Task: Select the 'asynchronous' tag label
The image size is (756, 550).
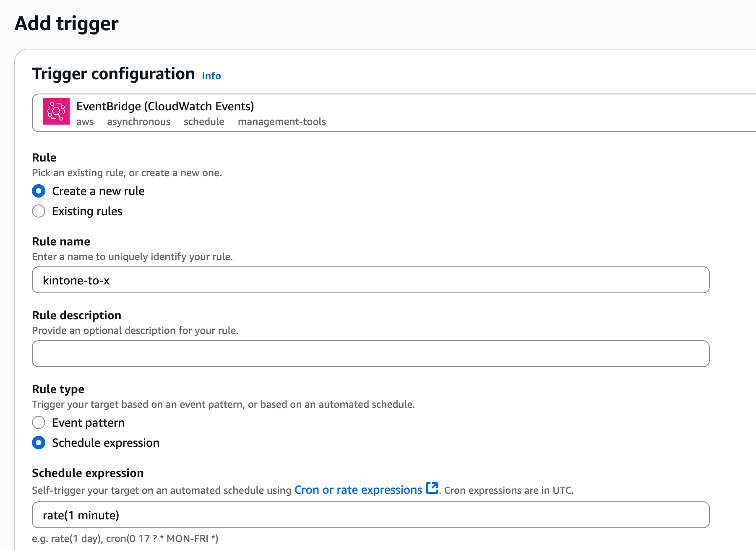Action: [x=139, y=122]
